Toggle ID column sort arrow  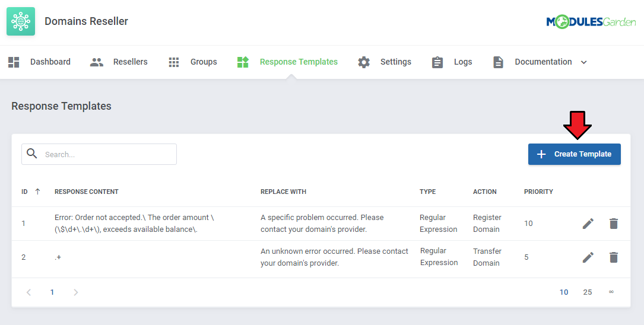(37, 192)
